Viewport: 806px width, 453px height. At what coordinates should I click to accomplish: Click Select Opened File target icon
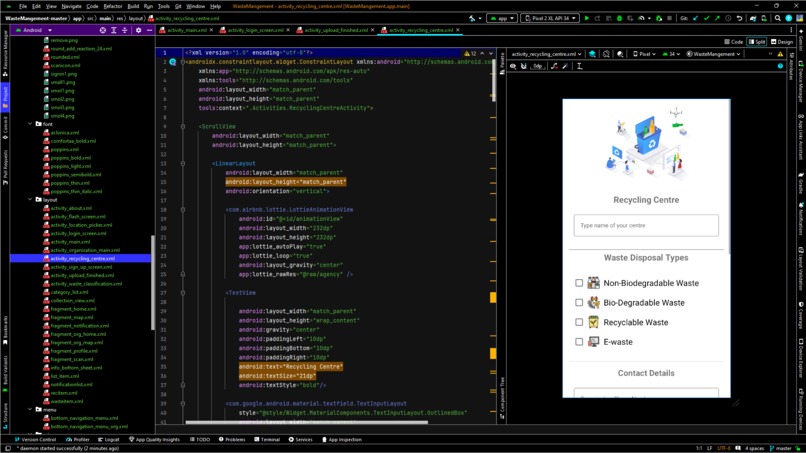101,30
